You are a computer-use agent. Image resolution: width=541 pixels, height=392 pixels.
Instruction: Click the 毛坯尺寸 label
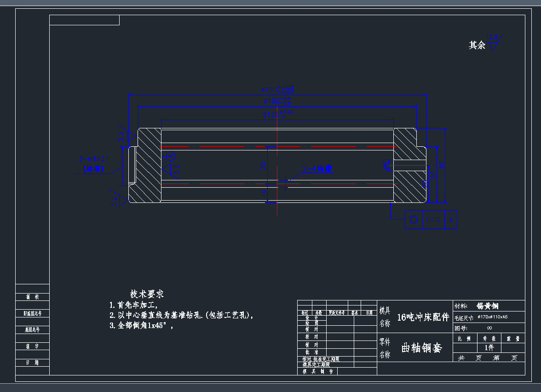click(463, 317)
